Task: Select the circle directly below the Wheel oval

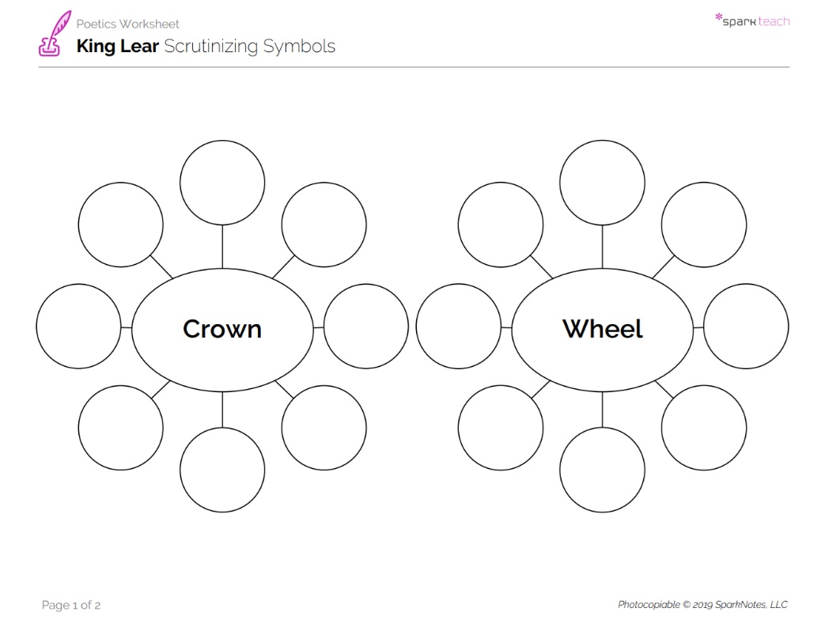Action: (x=603, y=470)
